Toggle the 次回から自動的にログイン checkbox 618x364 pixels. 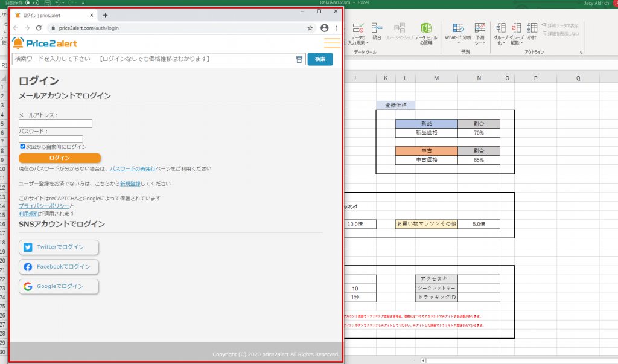point(23,147)
